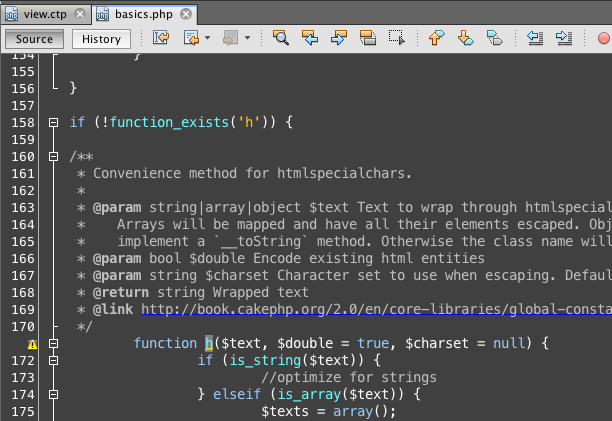The height and width of the screenshot is (421, 612).
Task: Open the History view
Action: pos(101,39)
